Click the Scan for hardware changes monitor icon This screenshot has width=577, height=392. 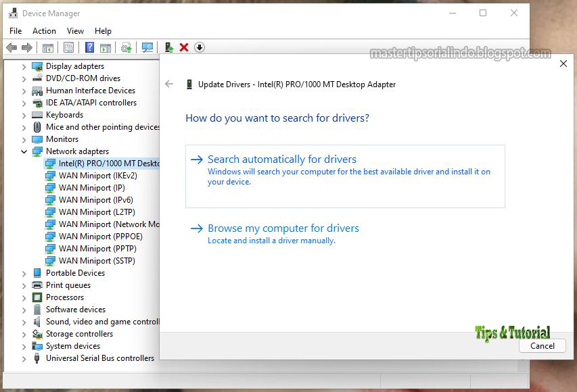(x=147, y=47)
